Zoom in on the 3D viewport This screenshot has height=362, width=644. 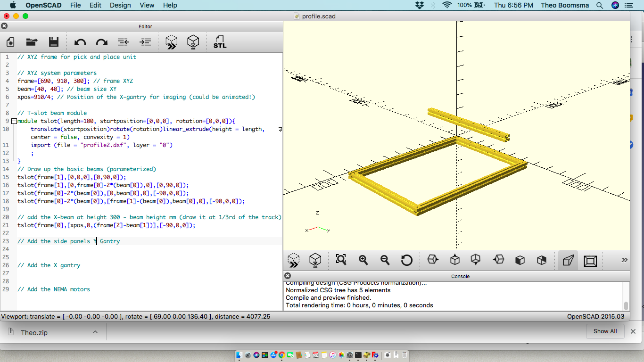tap(363, 260)
